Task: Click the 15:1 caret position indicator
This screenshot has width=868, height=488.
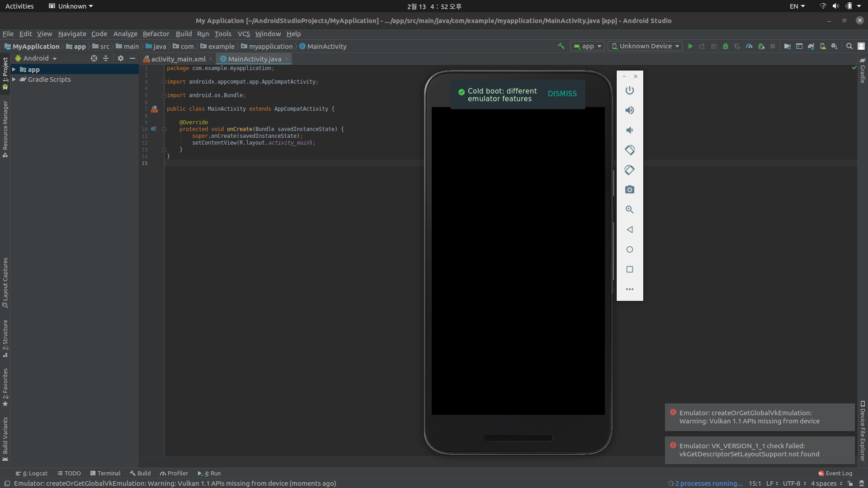Action: pyautogui.click(x=755, y=483)
